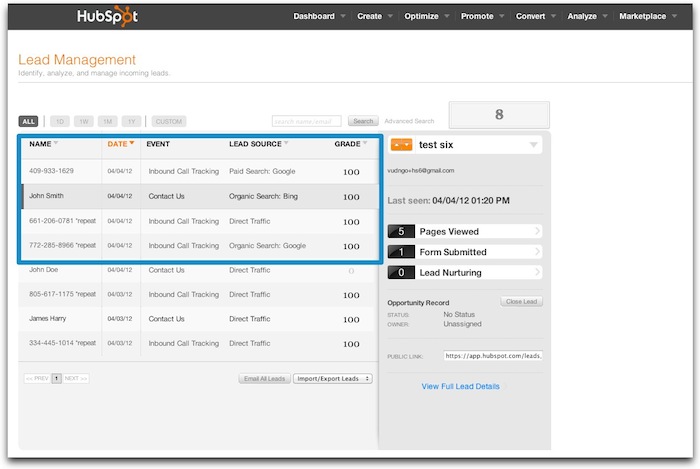Select the 772-285-8966 repeat lead
This screenshot has height=469, width=700.
[x=199, y=246]
